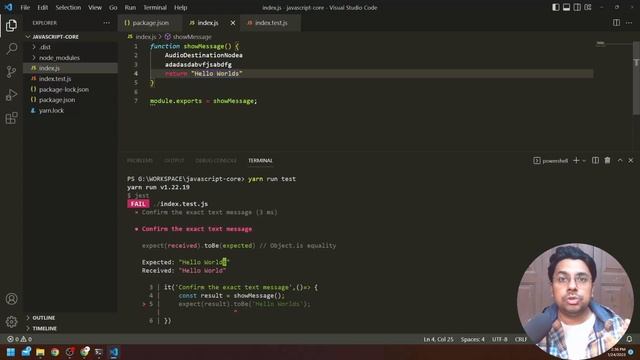Viewport: 640px width, 360px height.
Task: Change indentation via Spaces: 4
Action: [473, 339]
